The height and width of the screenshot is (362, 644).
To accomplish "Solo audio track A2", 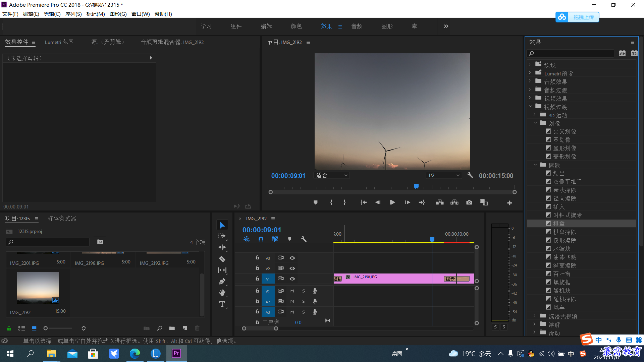I will 304,302.
